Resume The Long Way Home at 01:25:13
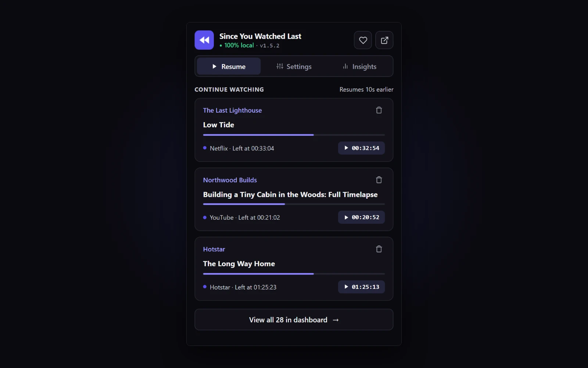 (361, 287)
